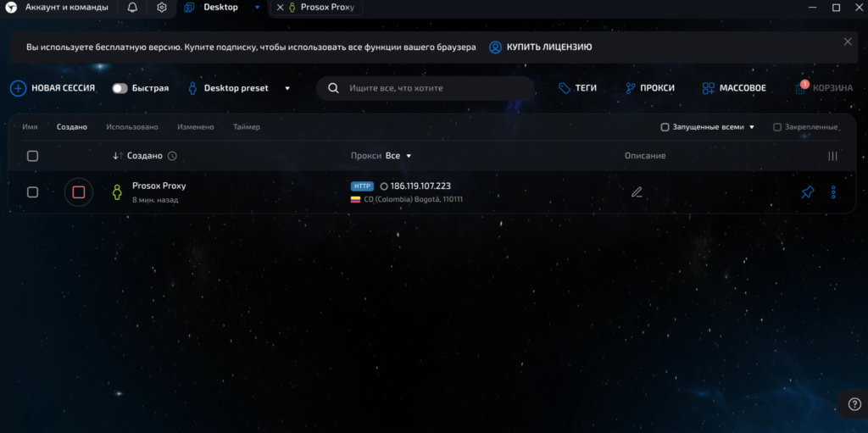Open settings via the gear icon
This screenshot has width=868, height=433.
click(162, 8)
